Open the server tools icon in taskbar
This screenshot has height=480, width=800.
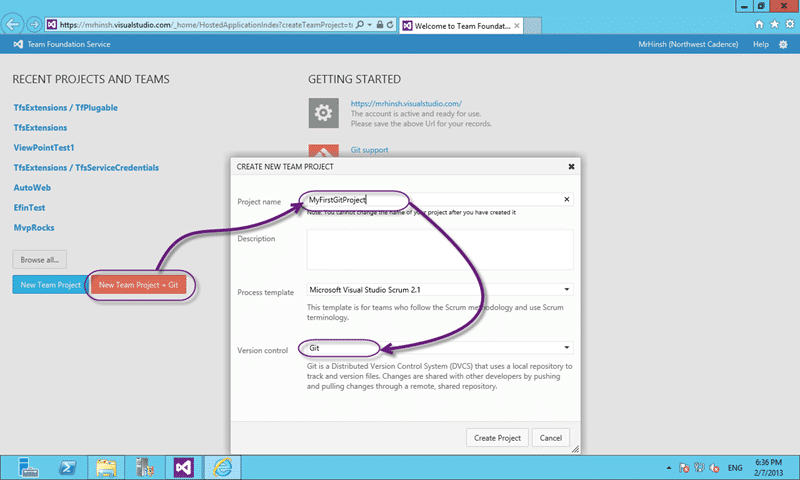tap(145, 467)
